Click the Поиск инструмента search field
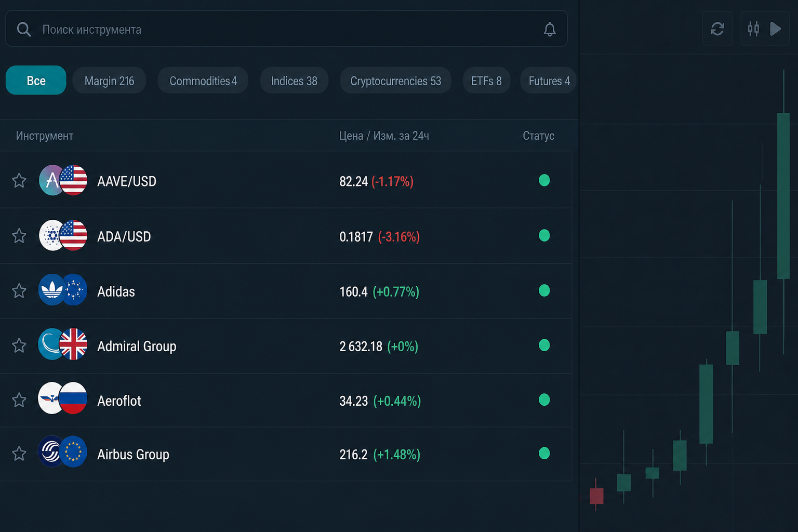Screen dimensions: 798x532 click(286, 29)
